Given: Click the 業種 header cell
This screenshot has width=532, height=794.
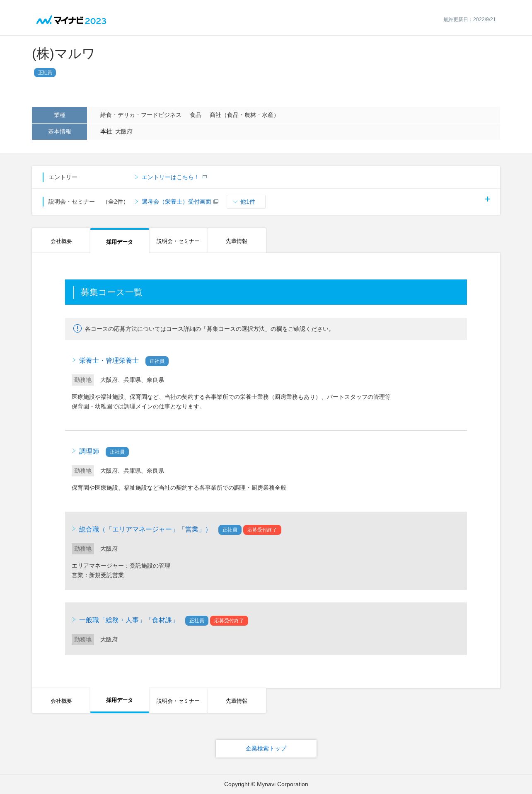Looking at the screenshot, I should (59, 115).
